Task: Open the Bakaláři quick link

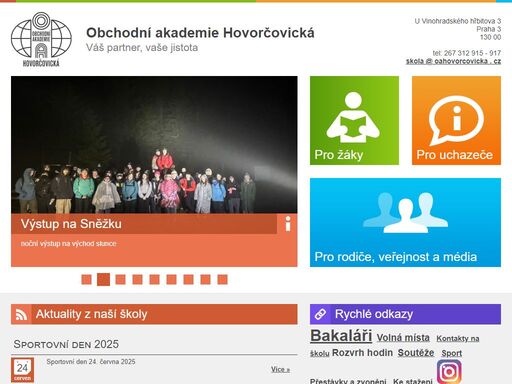Action: (341, 336)
